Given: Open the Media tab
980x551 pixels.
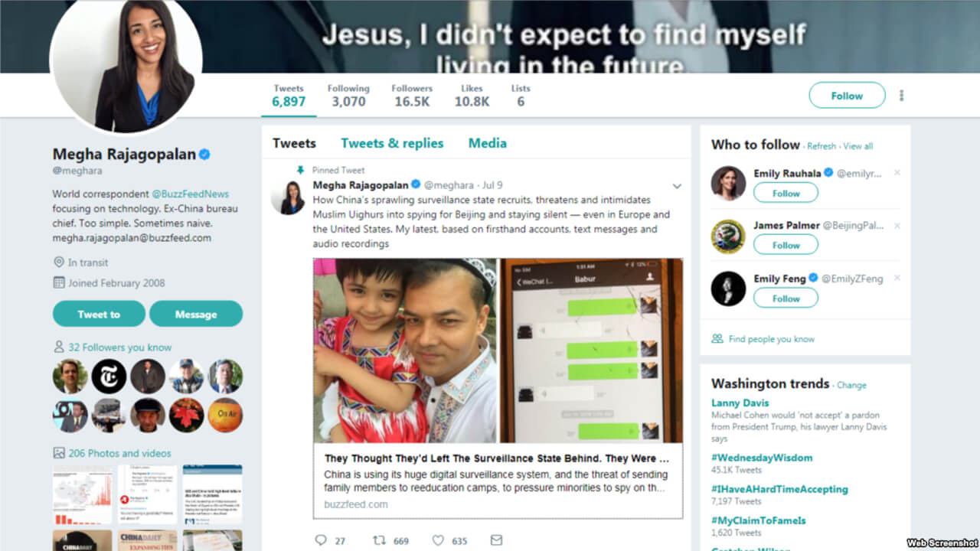Looking at the screenshot, I should [x=488, y=143].
